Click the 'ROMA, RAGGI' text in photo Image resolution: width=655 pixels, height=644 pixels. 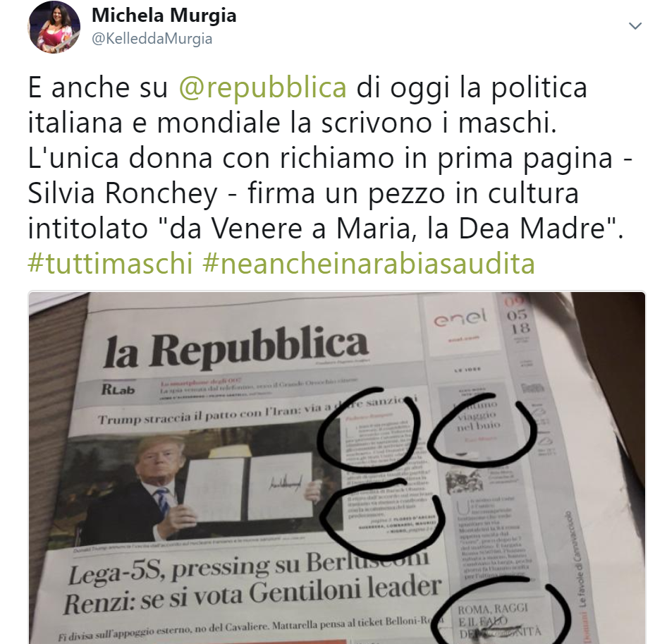[493, 609]
